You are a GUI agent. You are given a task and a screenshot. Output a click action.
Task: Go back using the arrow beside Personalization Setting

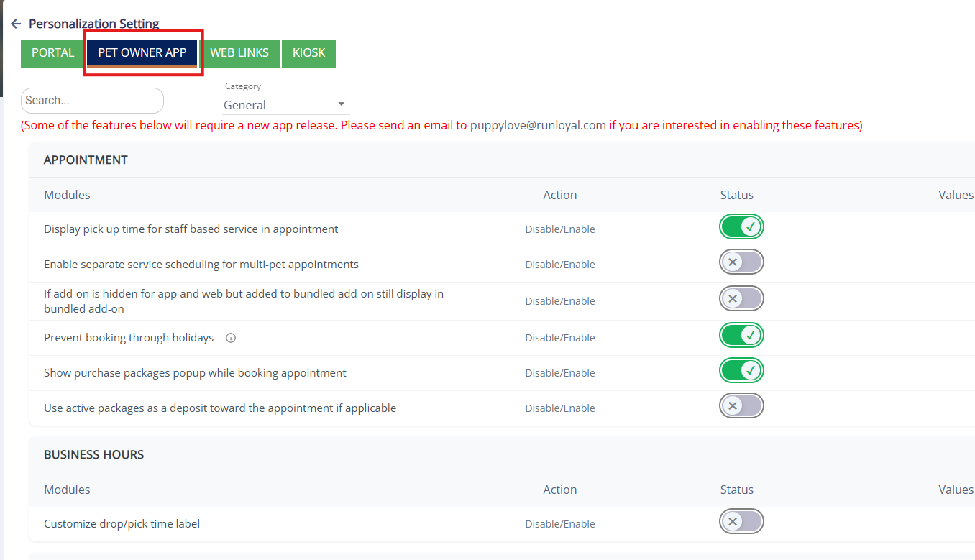(16, 24)
